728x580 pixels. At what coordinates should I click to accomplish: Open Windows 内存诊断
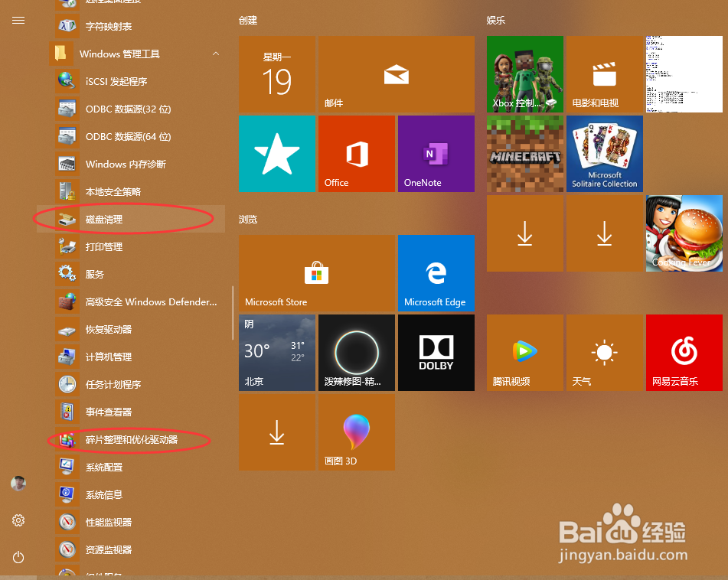point(132,165)
